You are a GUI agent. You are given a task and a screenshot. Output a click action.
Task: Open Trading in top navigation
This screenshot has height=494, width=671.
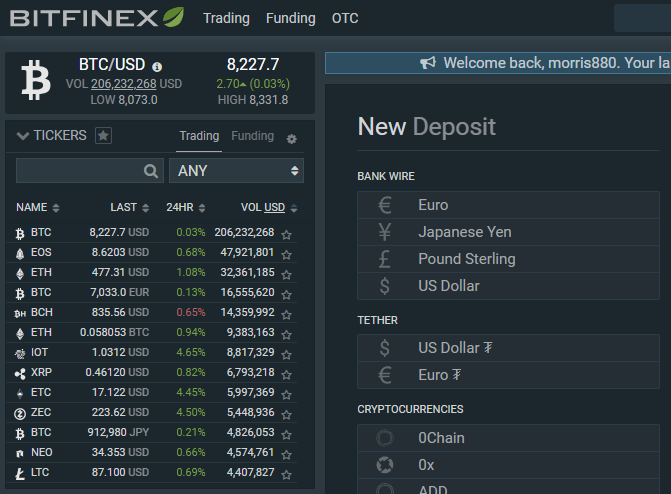click(x=226, y=18)
